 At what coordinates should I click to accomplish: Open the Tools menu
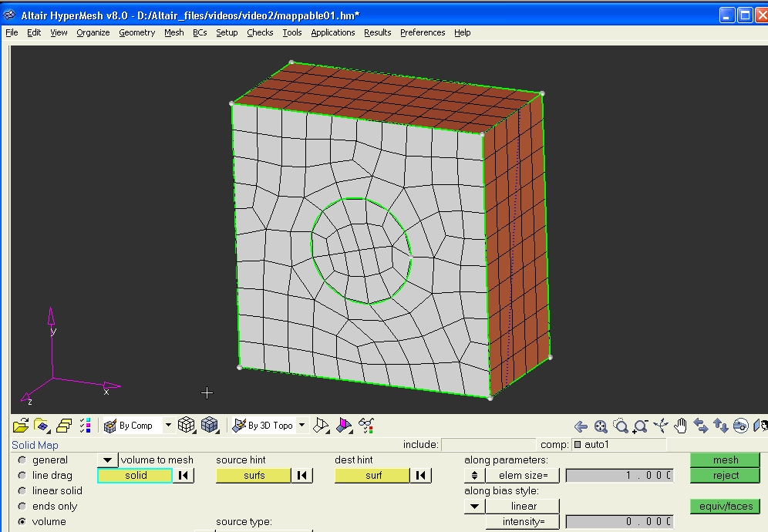pos(292,32)
